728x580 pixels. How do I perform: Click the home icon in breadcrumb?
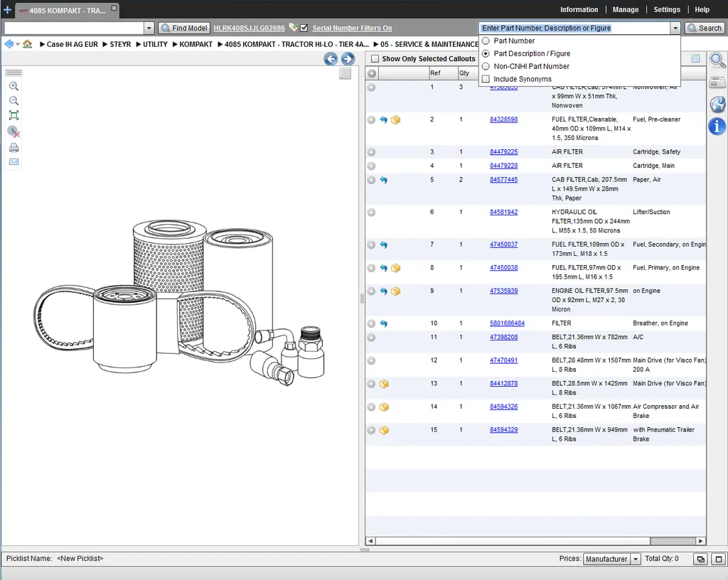click(x=28, y=44)
